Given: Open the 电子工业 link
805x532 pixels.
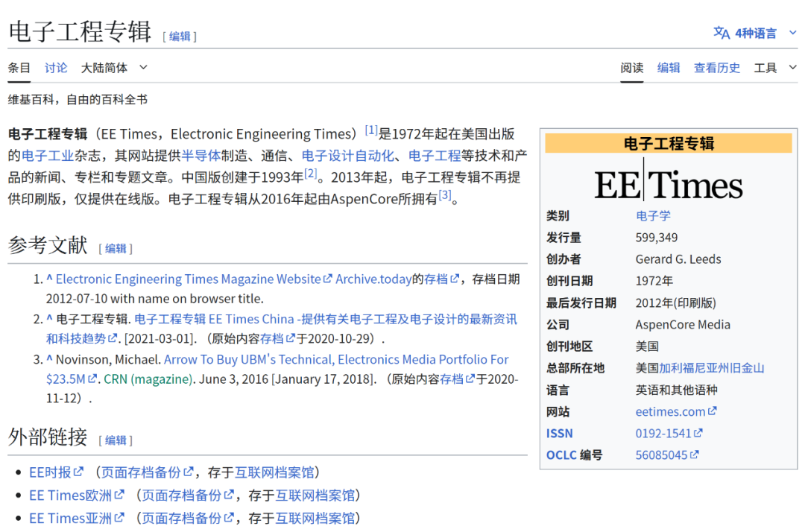Looking at the screenshot, I should click(x=48, y=156).
